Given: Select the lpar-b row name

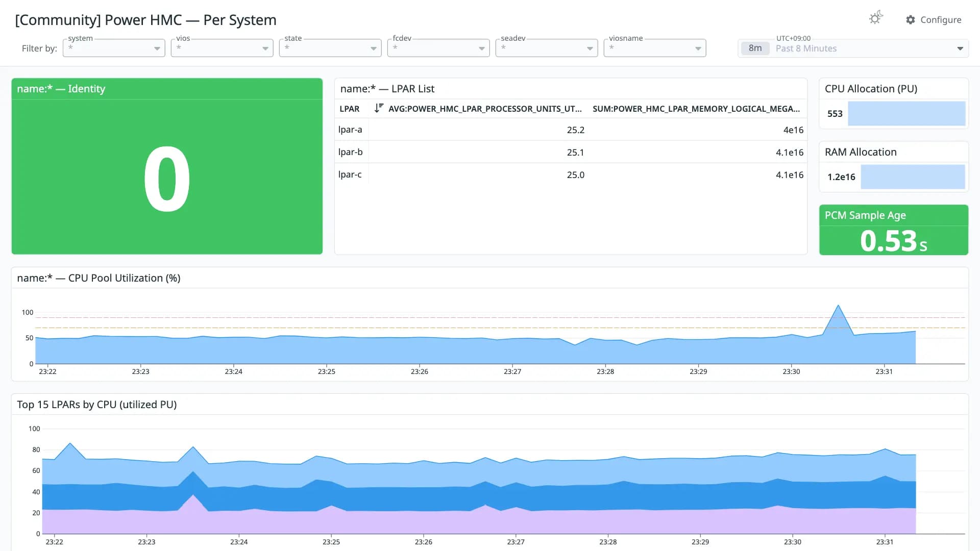Looking at the screenshot, I should click(x=350, y=152).
